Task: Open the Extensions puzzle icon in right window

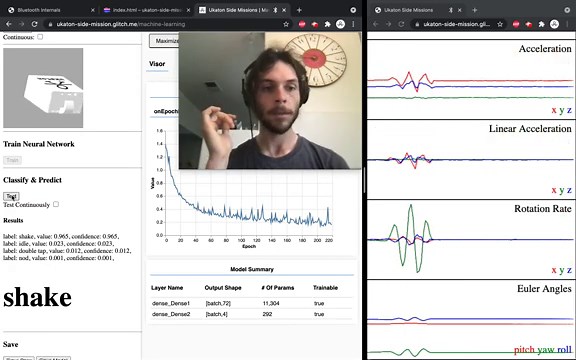Action: pos(541,24)
